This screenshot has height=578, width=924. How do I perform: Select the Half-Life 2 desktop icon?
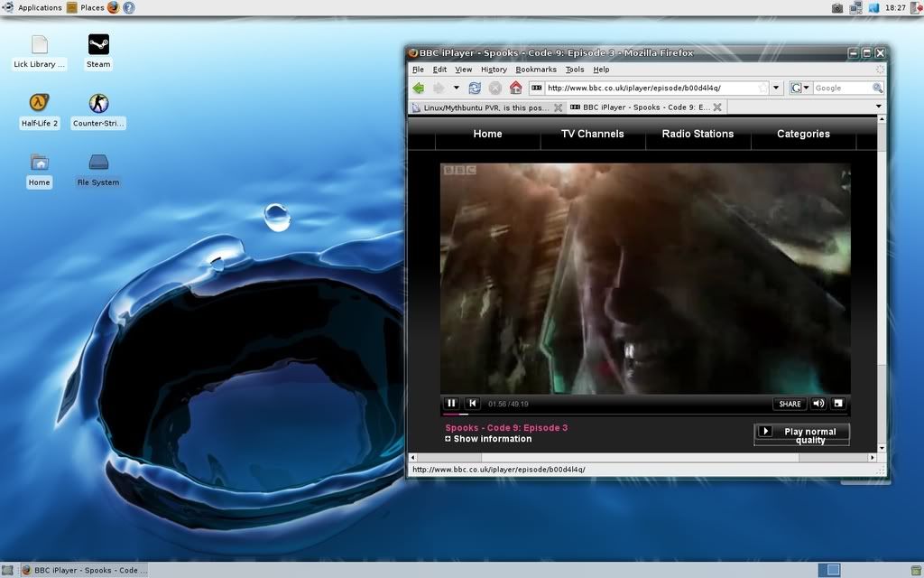pos(40,111)
